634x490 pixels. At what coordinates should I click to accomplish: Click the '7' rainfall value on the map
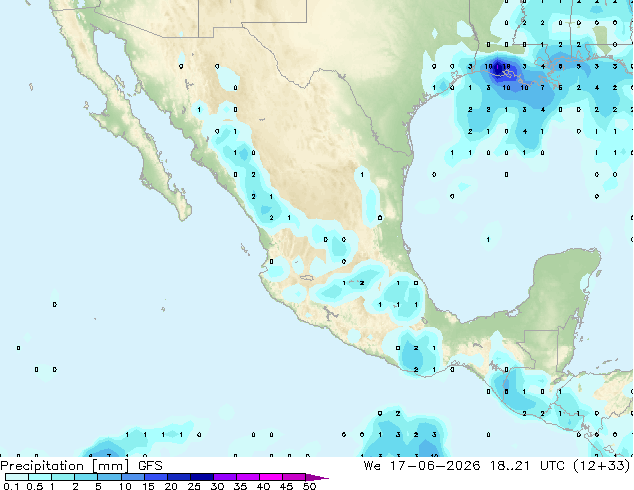pos(543,88)
